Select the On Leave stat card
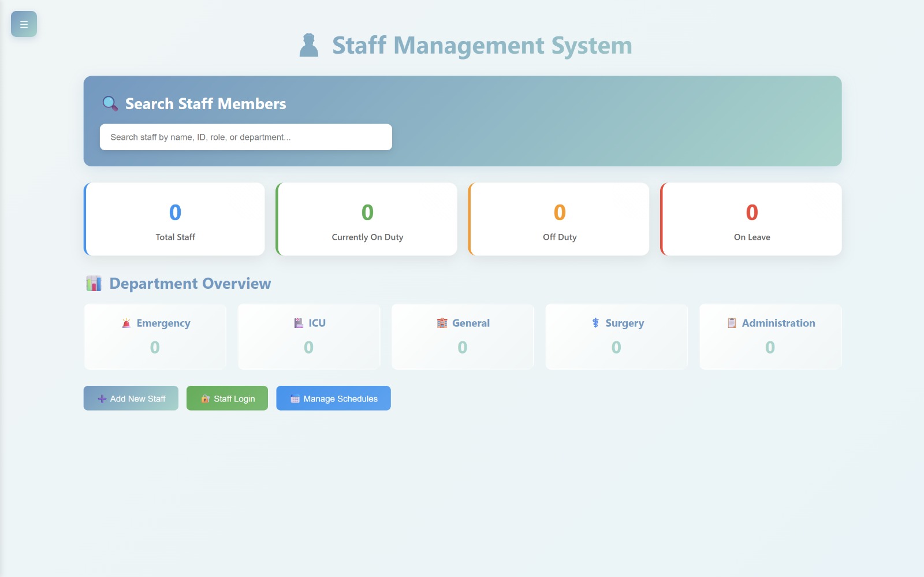 (x=751, y=219)
